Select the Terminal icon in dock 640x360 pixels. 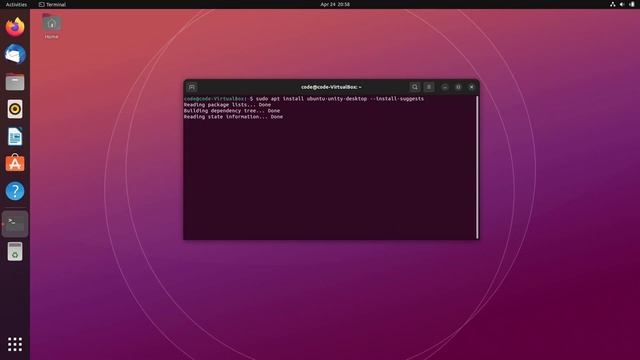pos(15,224)
